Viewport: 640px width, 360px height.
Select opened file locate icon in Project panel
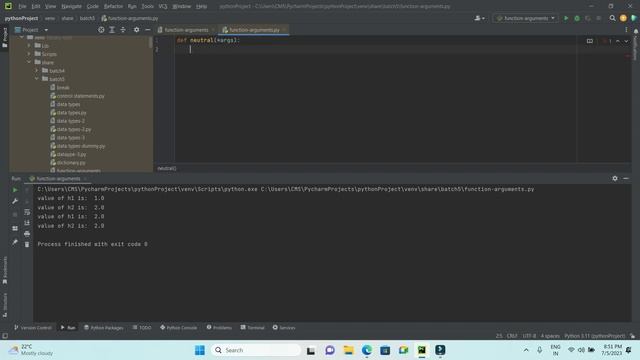[101, 30]
